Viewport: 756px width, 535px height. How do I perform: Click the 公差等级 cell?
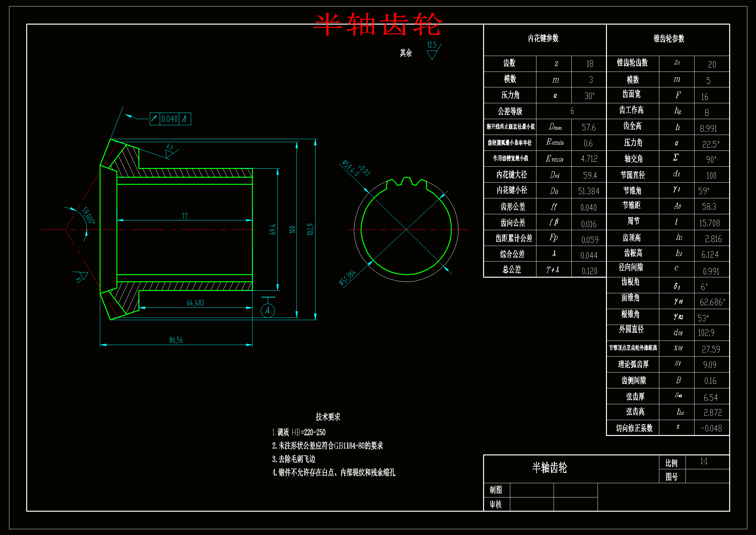pos(510,111)
